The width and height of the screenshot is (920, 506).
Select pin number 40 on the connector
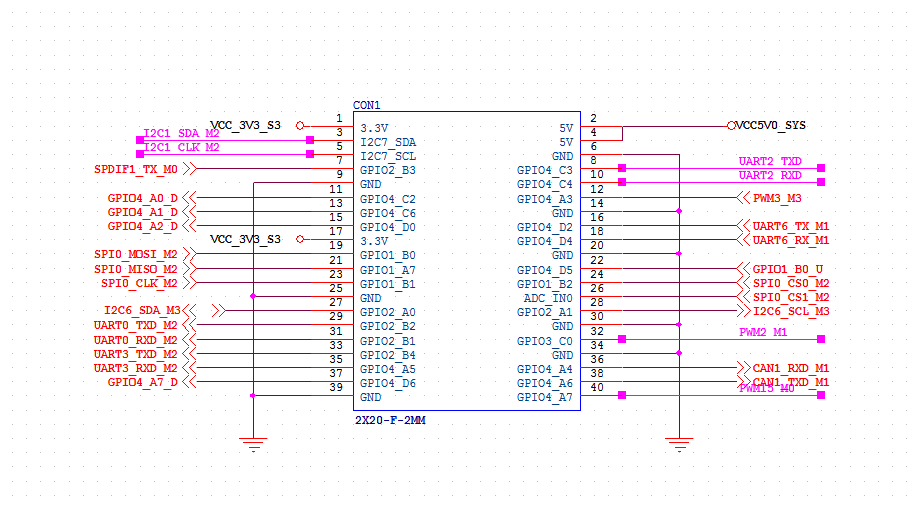pyautogui.click(x=597, y=387)
